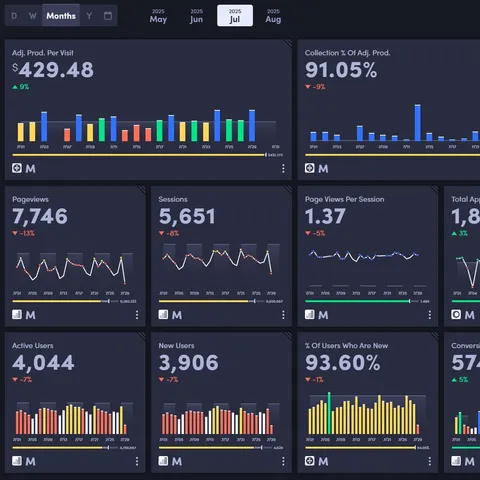The height and width of the screenshot is (480, 480).
Task: Click the -13% change indicator on Pageviews
Action: click(23, 233)
